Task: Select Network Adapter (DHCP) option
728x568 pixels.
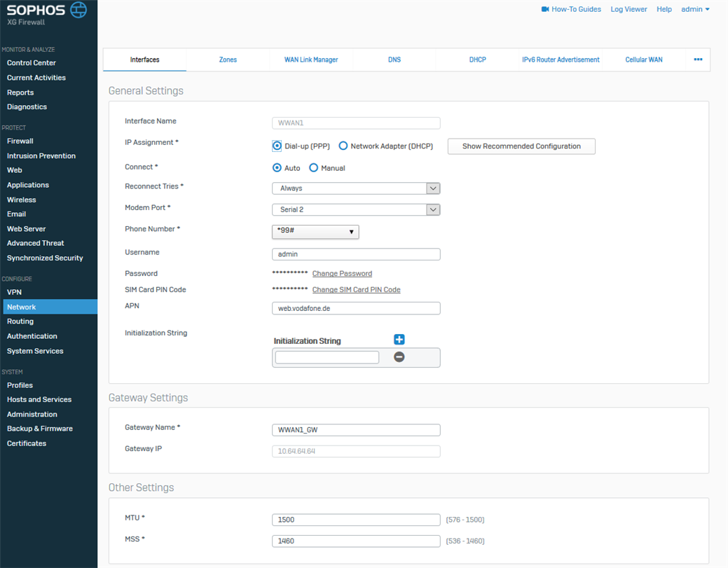Action: tap(343, 146)
